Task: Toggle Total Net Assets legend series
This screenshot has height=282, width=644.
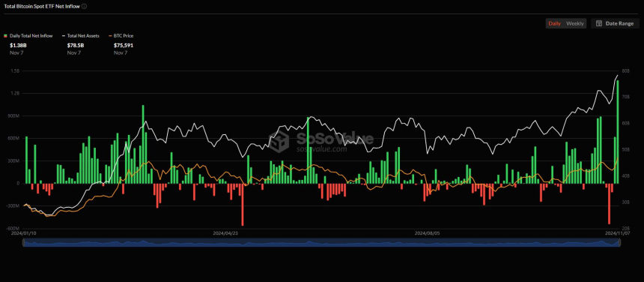Action: click(80, 36)
